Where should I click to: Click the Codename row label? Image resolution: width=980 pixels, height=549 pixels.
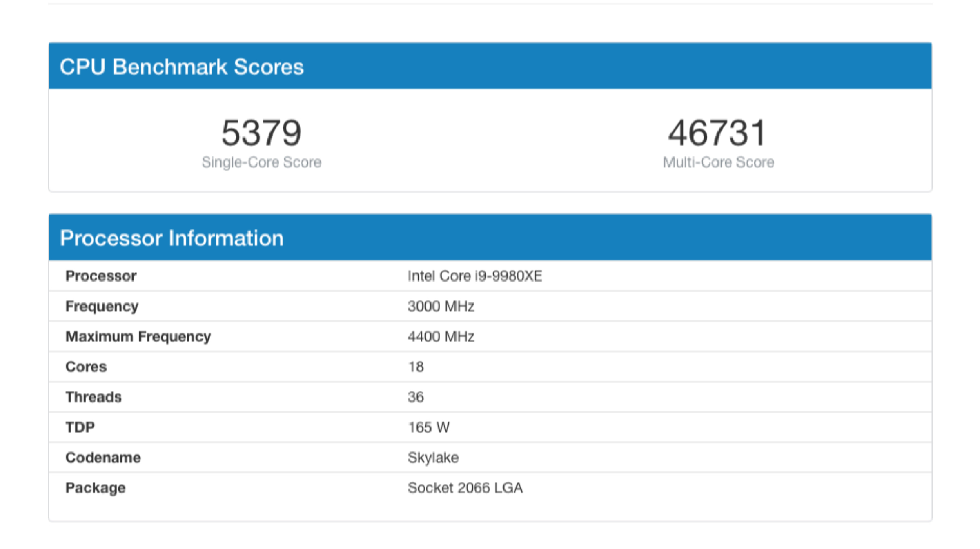(103, 458)
